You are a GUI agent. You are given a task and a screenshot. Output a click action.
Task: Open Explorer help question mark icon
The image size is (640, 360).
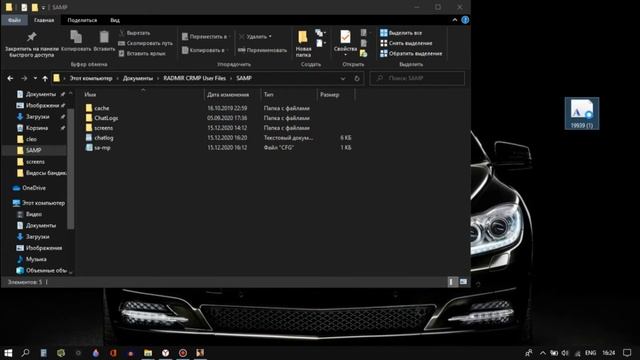[x=465, y=20]
